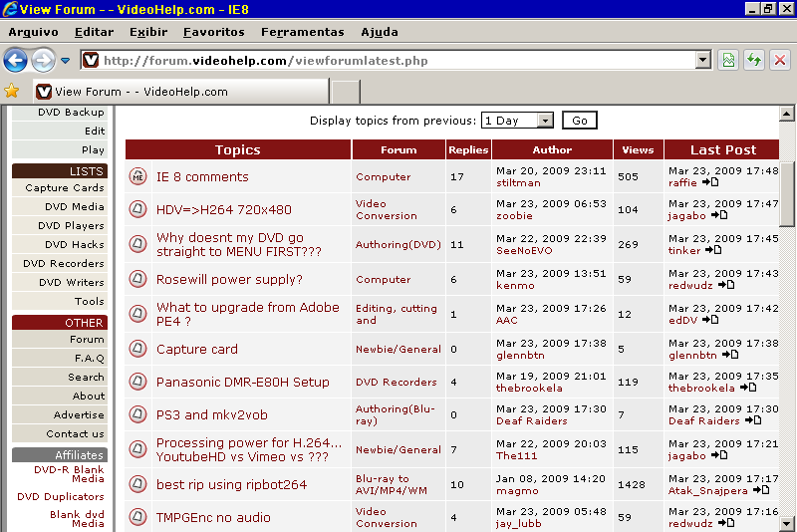Click the page scrollbar down arrow
The height and width of the screenshot is (532, 797).
[787, 523]
